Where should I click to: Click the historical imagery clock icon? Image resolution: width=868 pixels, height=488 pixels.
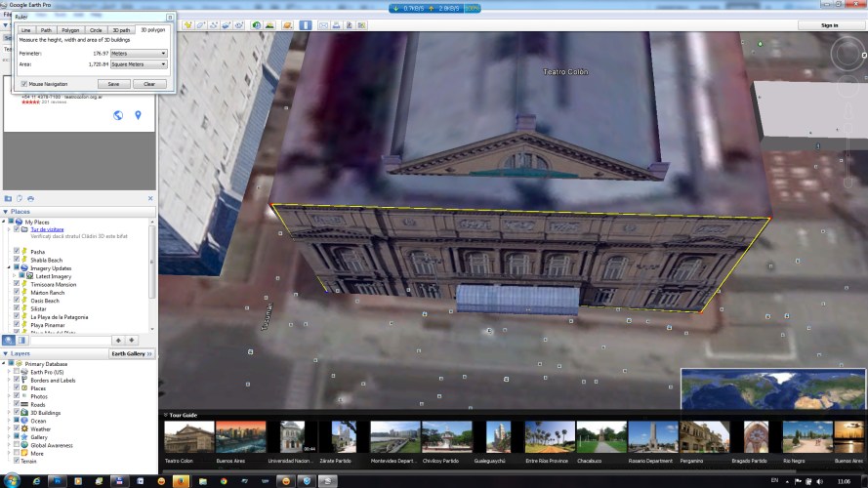pyautogui.click(x=256, y=24)
